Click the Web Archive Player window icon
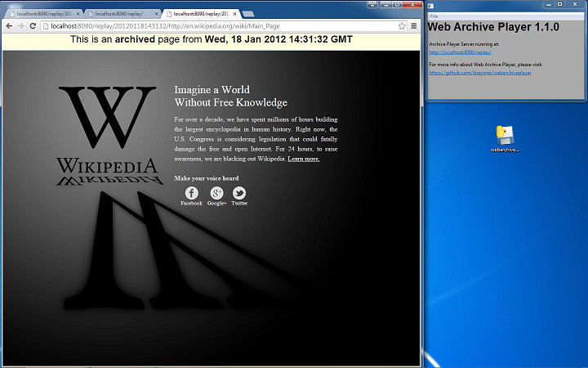 pyautogui.click(x=431, y=6)
